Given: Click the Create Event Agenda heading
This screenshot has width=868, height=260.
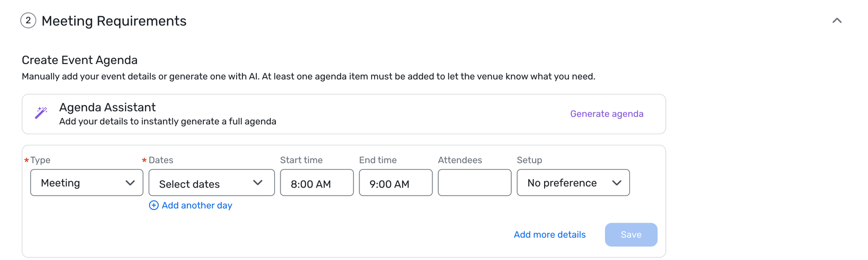Looking at the screenshot, I should [x=79, y=60].
